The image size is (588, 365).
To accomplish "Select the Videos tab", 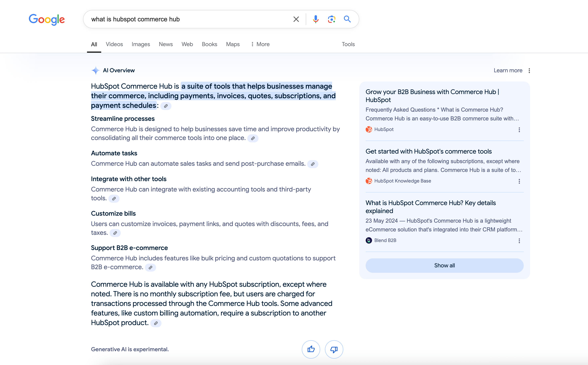I will point(114,44).
